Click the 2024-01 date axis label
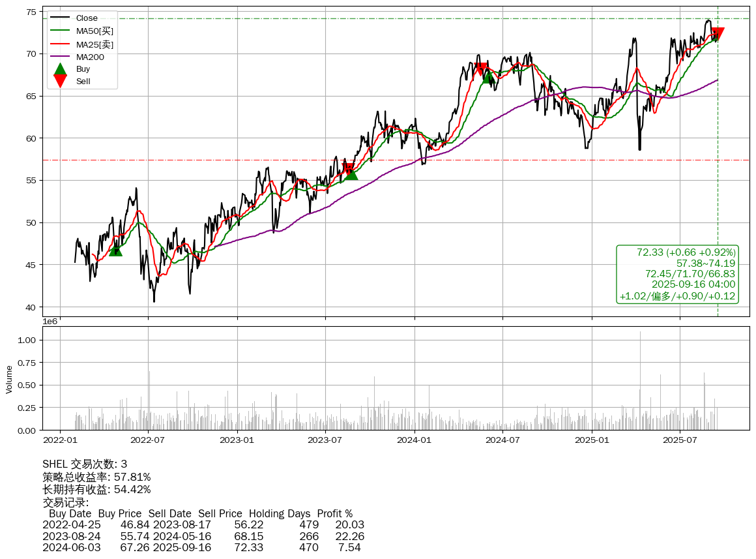The width and height of the screenshot is (756, 559). point(414,440)
